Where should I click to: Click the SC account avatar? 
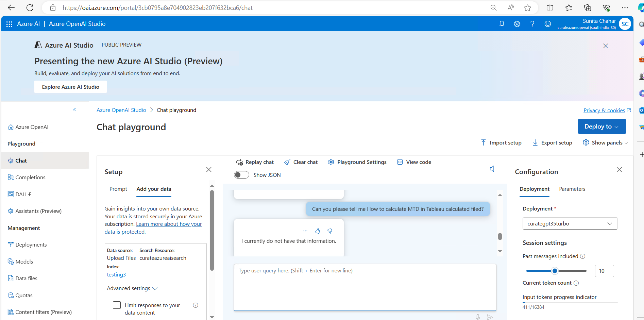[x=625, y=24]
